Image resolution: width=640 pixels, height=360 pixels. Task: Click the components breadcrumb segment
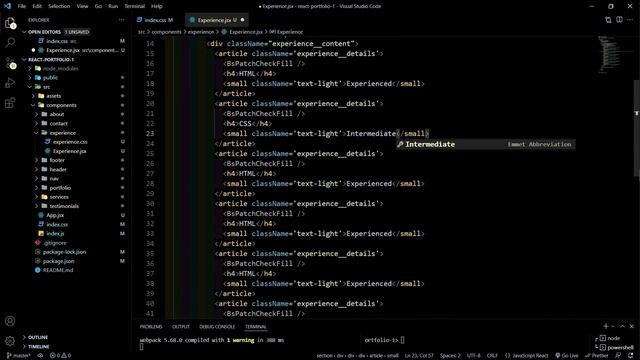pyautogui.click(x=167, y=32)
